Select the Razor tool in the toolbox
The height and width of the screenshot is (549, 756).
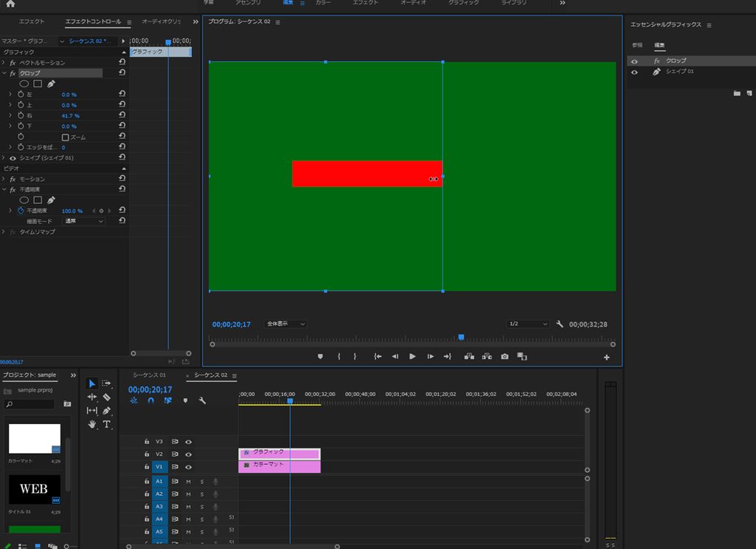pyautogui.click(x=107, y=397)
